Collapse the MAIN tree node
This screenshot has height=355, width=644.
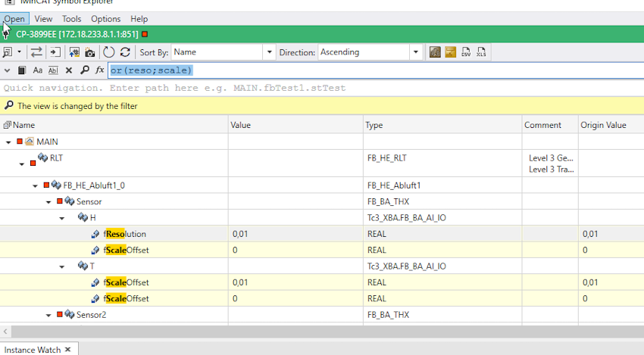[x=8, y=142]
